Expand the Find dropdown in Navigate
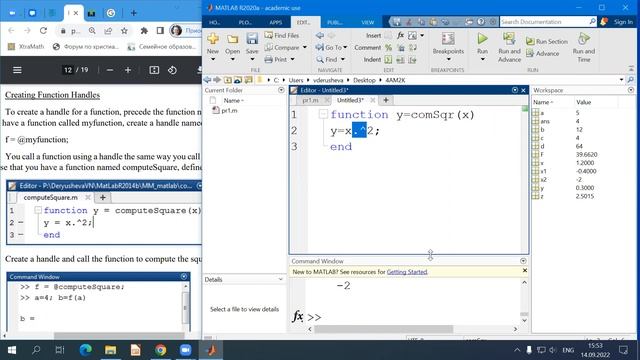The height and width of the screenshot is (360, 640). tap(342, 60)
